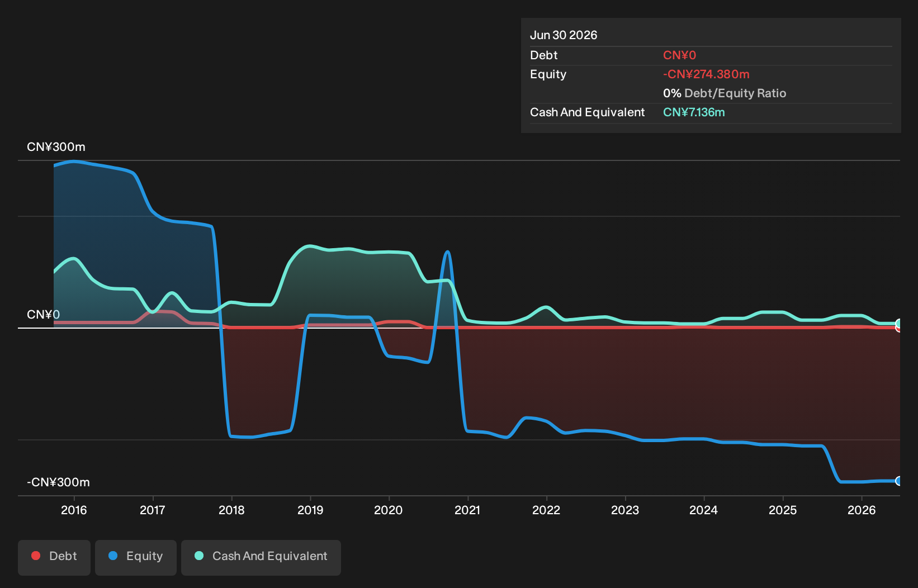Select the 2024 x-axis label

704,510
